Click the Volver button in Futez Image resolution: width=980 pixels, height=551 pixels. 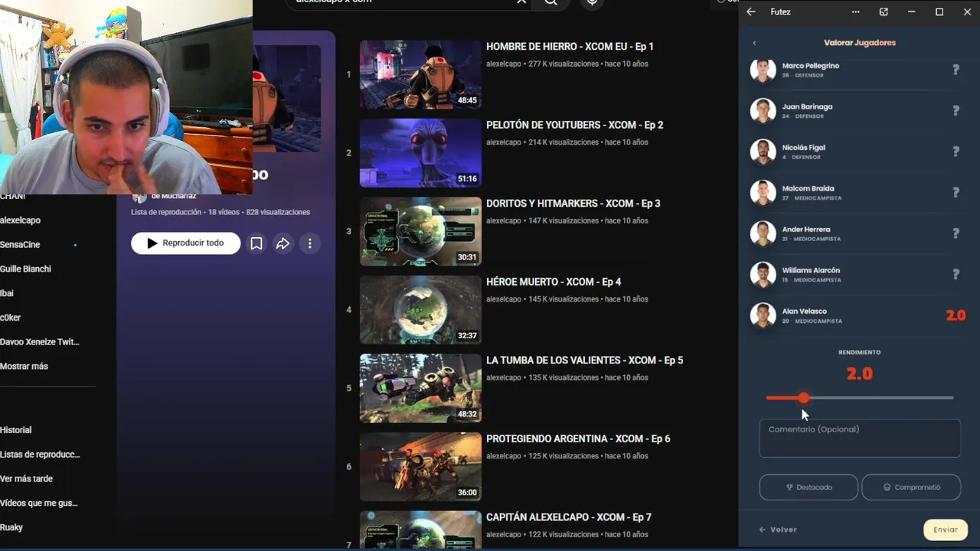coord(778,530)
